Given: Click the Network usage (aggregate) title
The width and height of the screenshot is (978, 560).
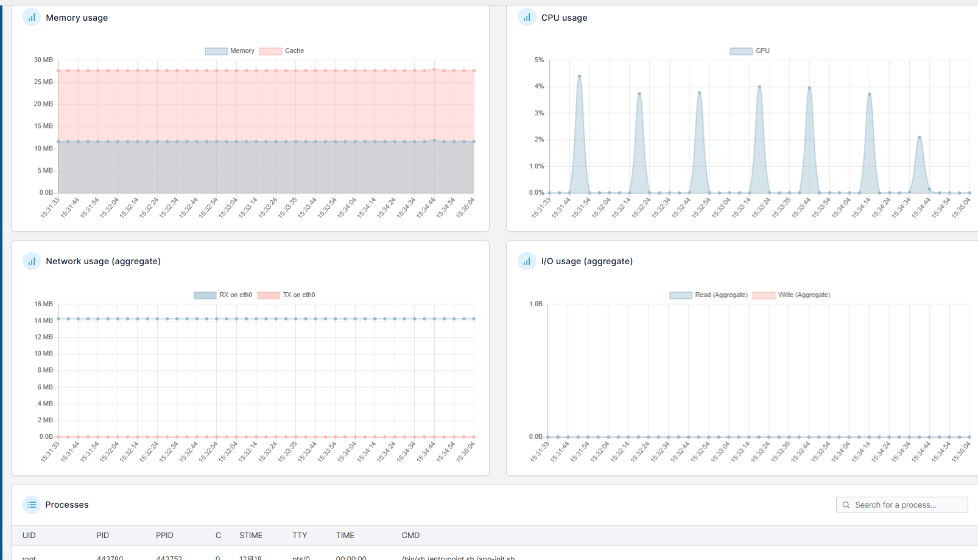Looking at the screenshot, I should (x=104, y=261).
